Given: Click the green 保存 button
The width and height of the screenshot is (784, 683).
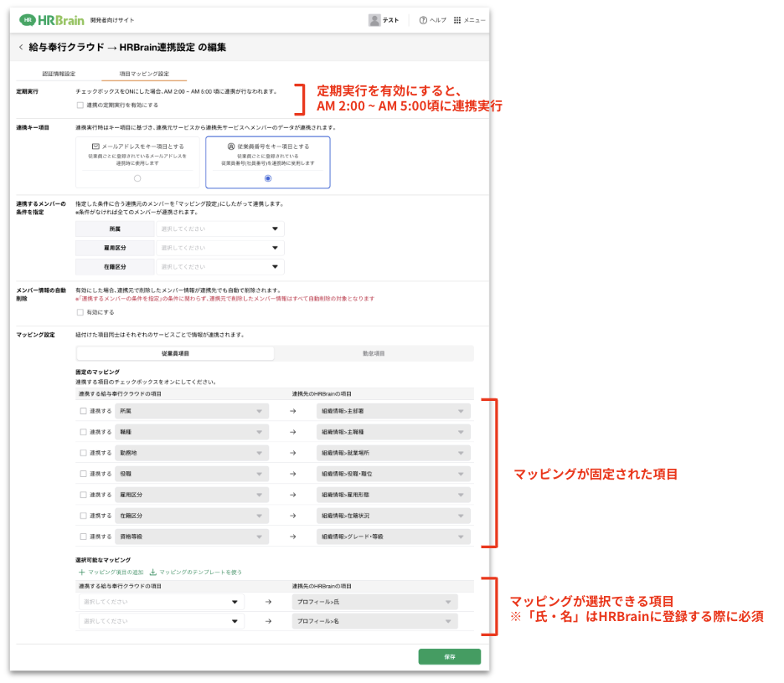Looking at the screenshot, I should coord(449,657).
